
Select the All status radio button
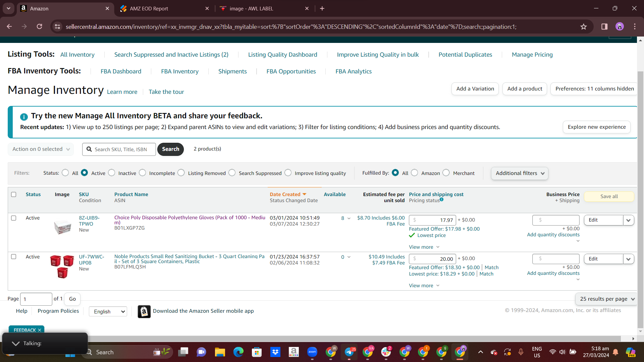pos(65,173)
